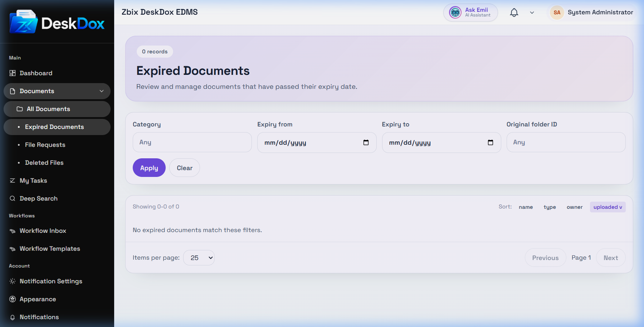Click the DeskDox logo icon

(24, 22)
